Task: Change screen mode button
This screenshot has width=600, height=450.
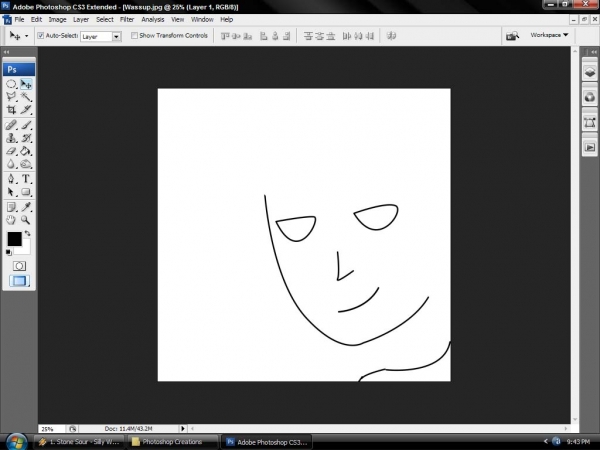Action: coord(19,281)
